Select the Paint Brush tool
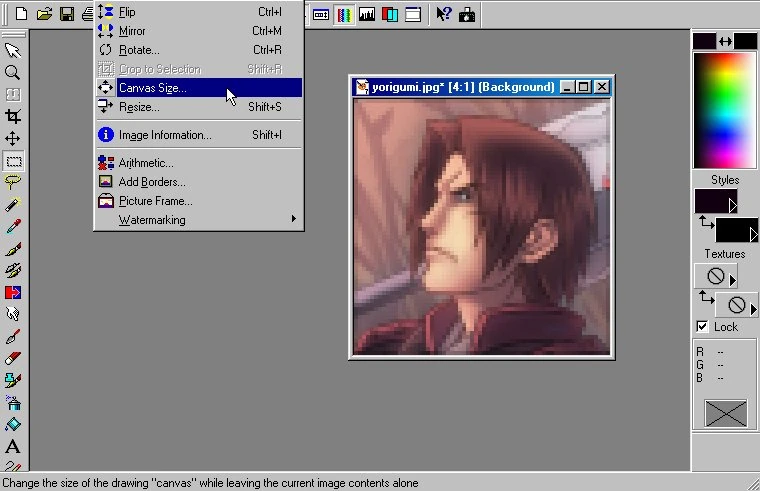Screen dimensions: 760x491 [13, 249]
